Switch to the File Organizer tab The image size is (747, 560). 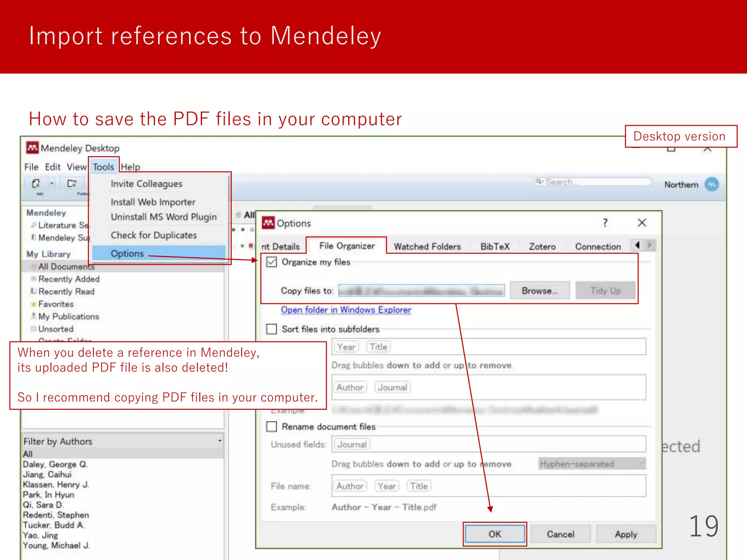(x=347, y=246)
